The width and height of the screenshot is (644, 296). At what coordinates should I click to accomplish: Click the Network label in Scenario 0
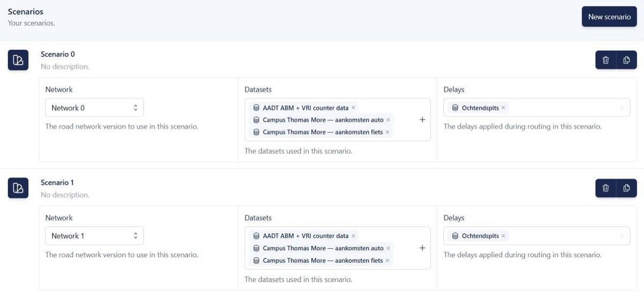pos(59,90)
